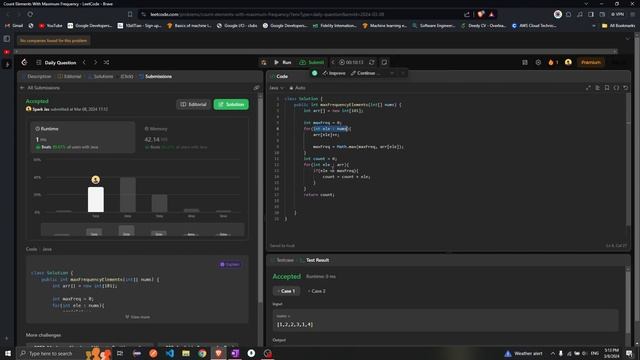Open the Windows Start menu

tap(7, 353)
